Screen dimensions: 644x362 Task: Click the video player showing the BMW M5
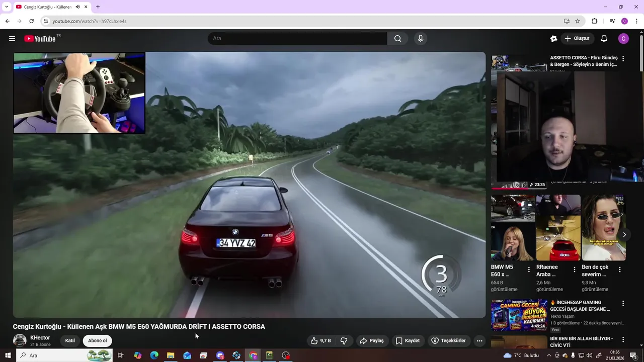[x=249, y=185]
